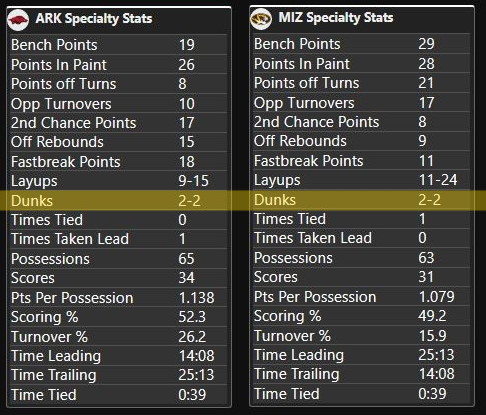Click ARK Turnover % row

point(119,336)
